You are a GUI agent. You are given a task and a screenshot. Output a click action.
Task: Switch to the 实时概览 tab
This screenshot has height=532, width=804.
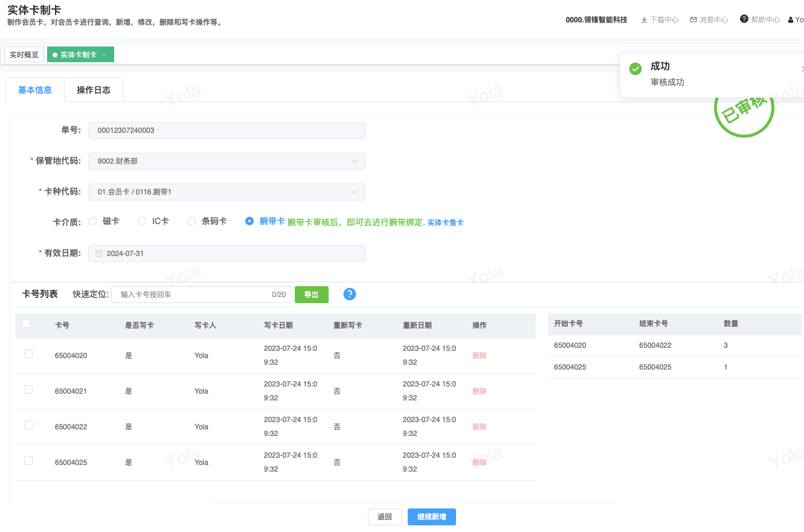(x=24, y=55)
